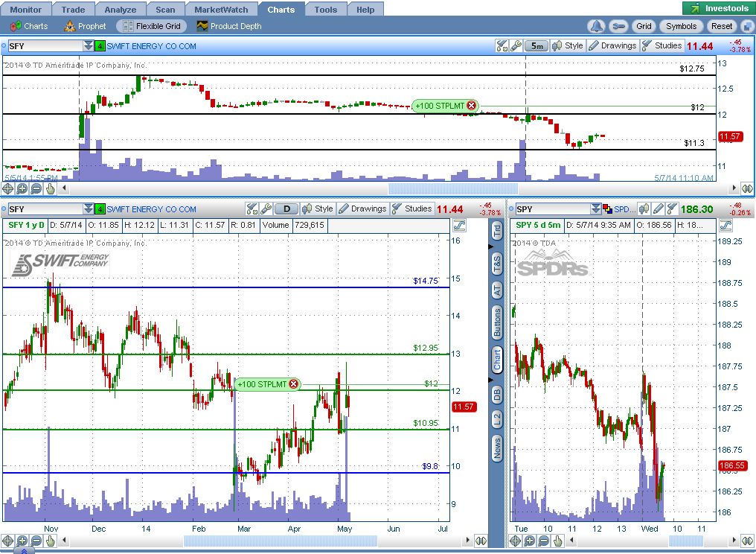Select crosshair cursor tool in top chart
Viewport: 756px width, 554px height.
[7, 188]
